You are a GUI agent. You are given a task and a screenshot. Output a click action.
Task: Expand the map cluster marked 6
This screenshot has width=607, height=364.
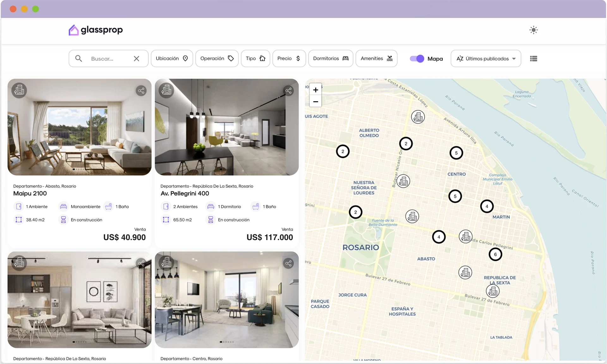pos(495,254)
